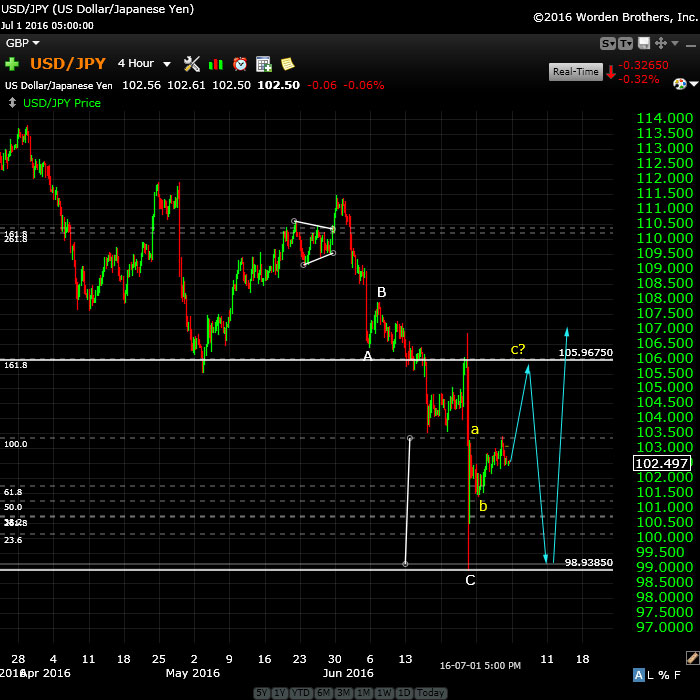Expand the gray triangle chart menu arrow
The width and height of the screenshot is (700, 700).
coord(675,43)
